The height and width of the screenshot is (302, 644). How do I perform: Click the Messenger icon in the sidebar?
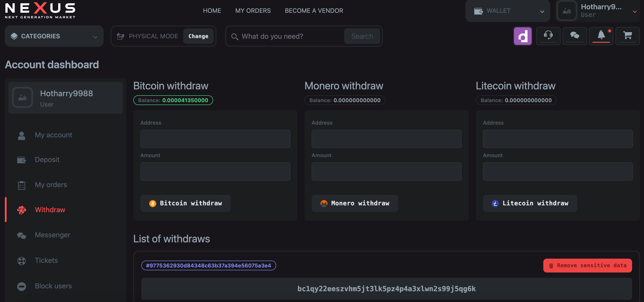coord(22,235)
